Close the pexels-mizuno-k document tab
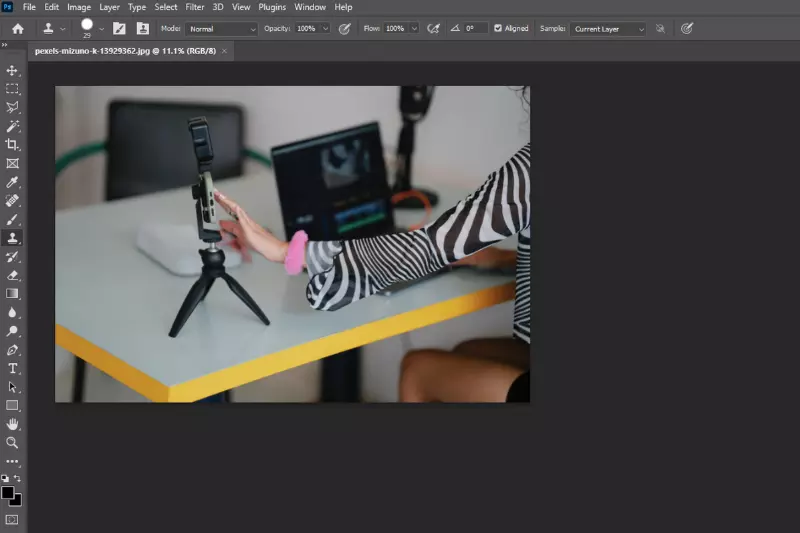 (224, 51)
